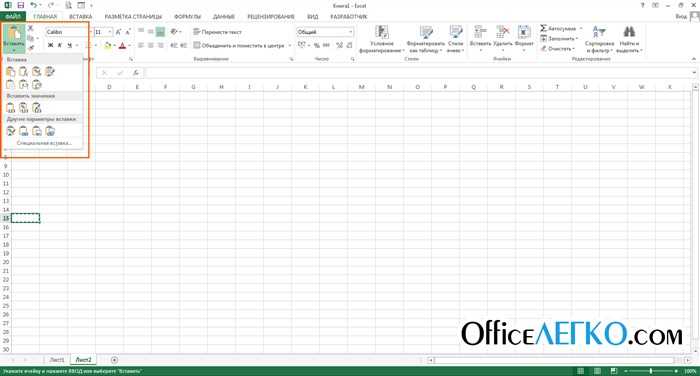Choose the Paste Formatting icon

(11, 131)
